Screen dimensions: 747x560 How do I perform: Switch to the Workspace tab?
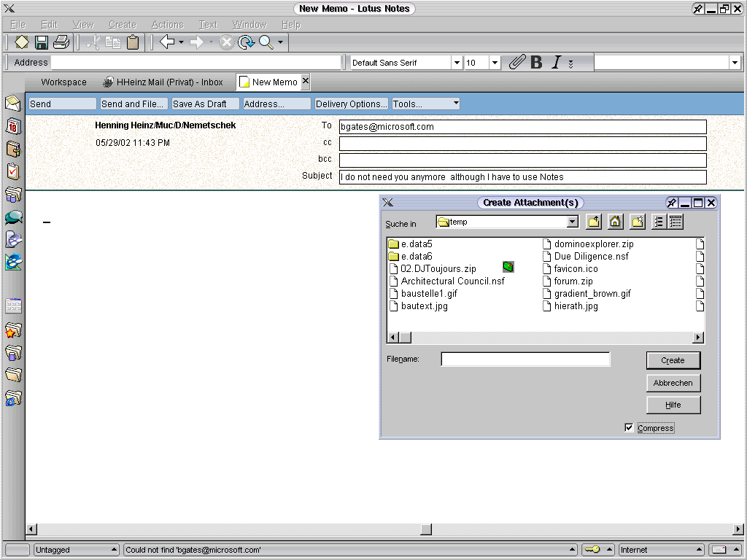tap(64, 82)
